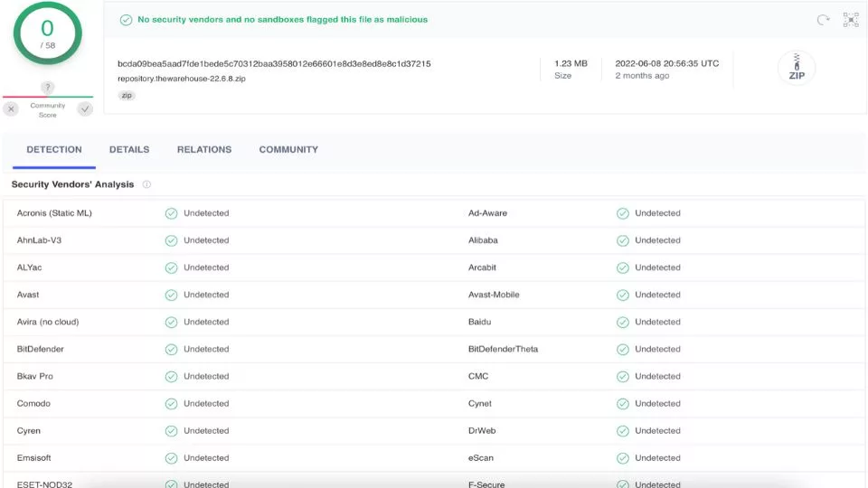Click the detection score circle 0/58
The height and width of the screenshot is (488, 868).
point(48,33)
